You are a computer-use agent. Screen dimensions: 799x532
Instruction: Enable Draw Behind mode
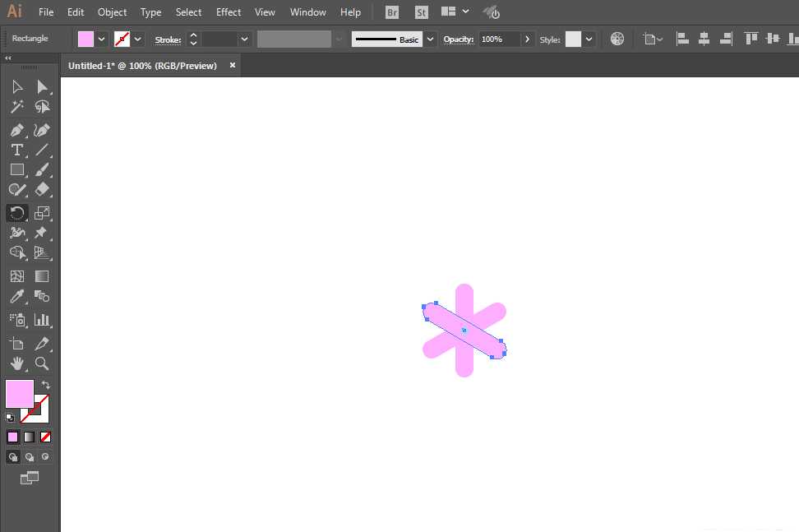30,457
